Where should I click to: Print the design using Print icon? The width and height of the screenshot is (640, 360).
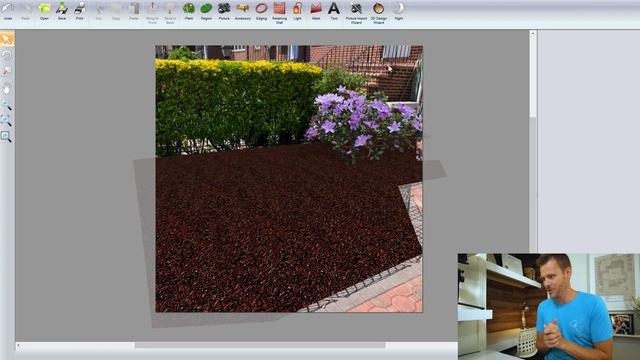pyautogui.click(x=80, y=11)
